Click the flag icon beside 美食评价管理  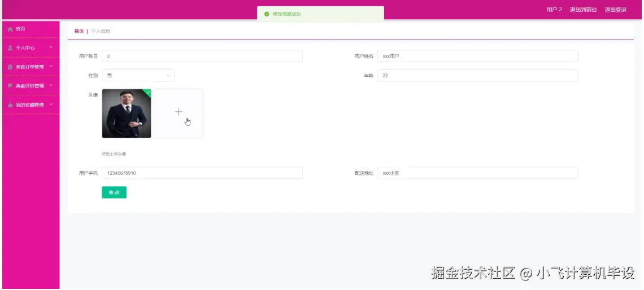click(10, 86)
